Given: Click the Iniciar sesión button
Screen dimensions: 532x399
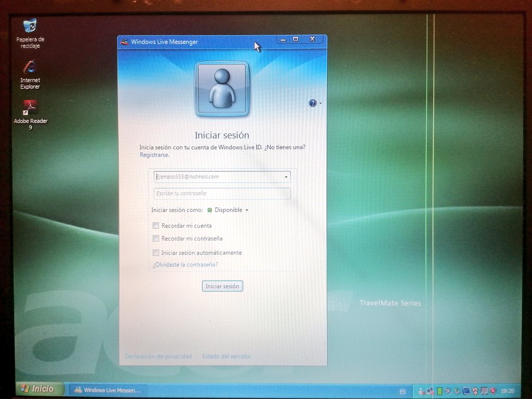Looking at the screenshot, I should tap(222, 286).
